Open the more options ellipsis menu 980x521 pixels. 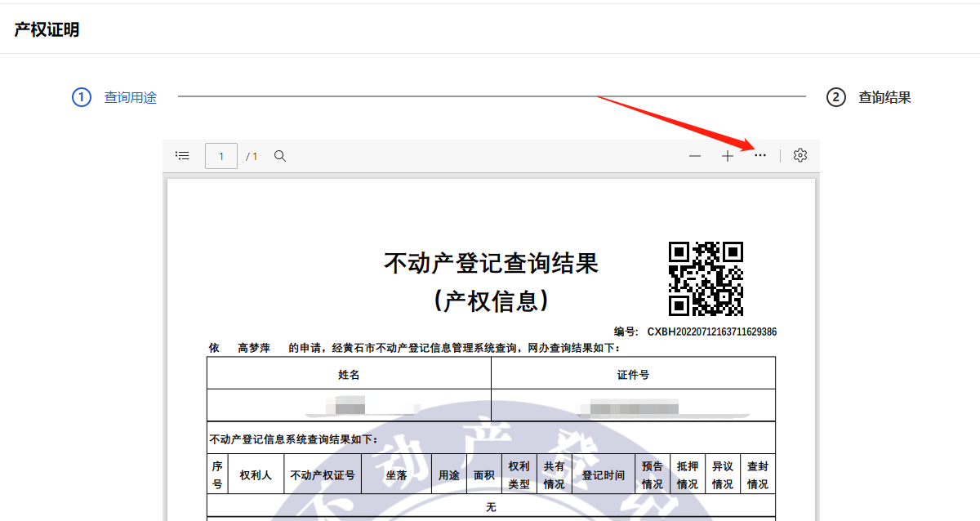point(760,156)
